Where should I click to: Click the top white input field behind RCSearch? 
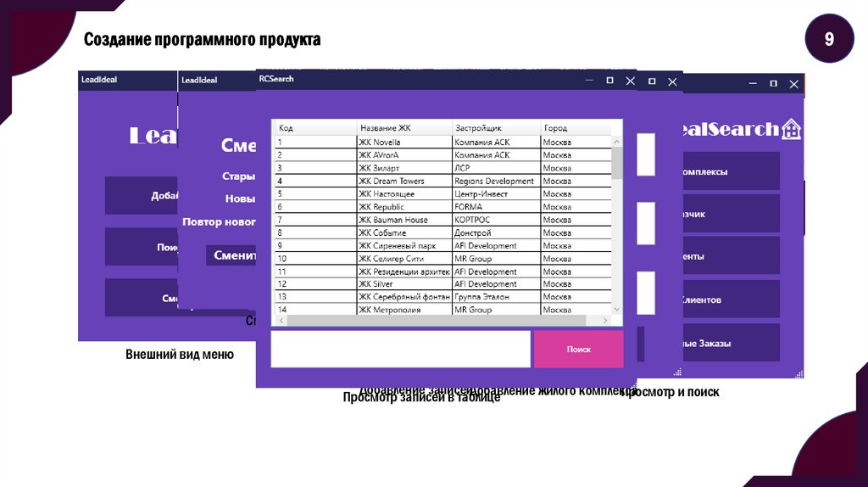tap(646, 154)
